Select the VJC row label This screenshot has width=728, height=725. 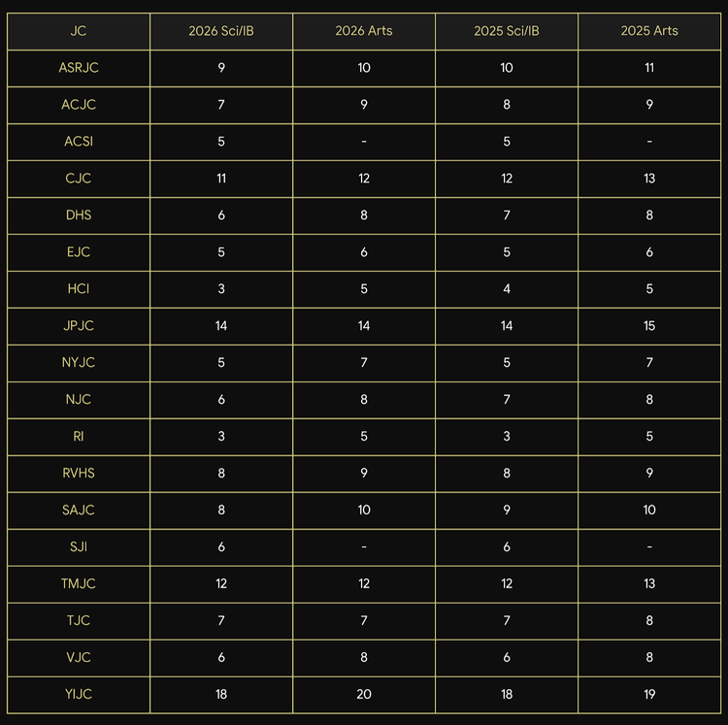click(79, 657)
